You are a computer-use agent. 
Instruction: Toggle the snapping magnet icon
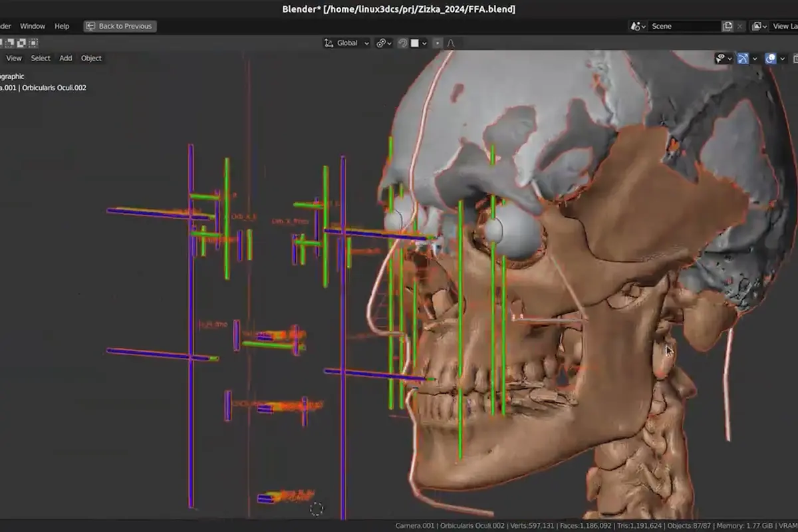[x=402, y=43]
